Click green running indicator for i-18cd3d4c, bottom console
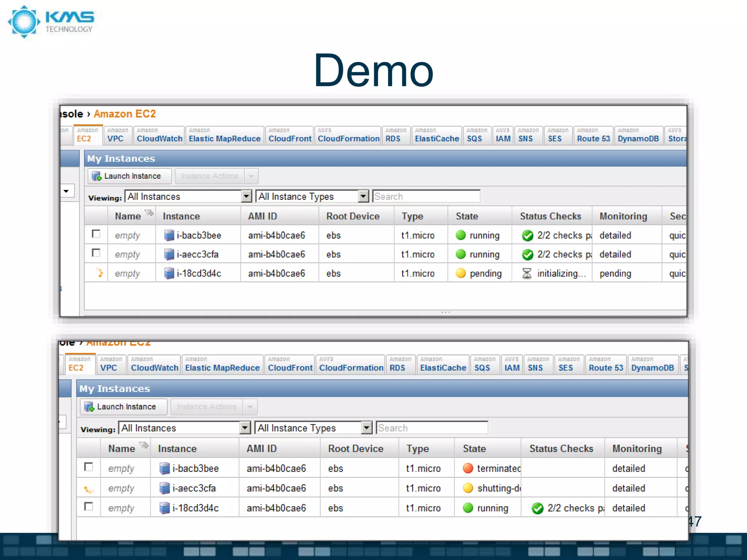Viewport: 747px width, 560px height. (x=468, y=508)
